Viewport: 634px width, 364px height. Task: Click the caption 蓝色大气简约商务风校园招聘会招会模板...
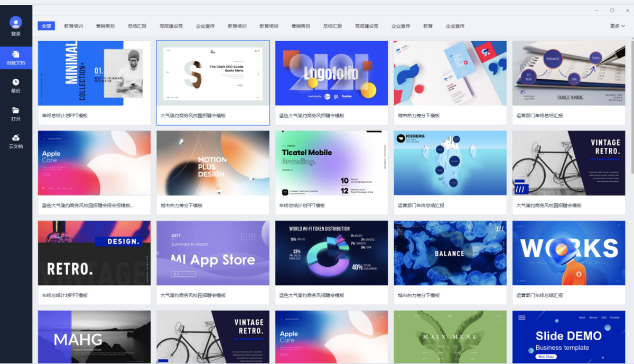pos(88,206)
